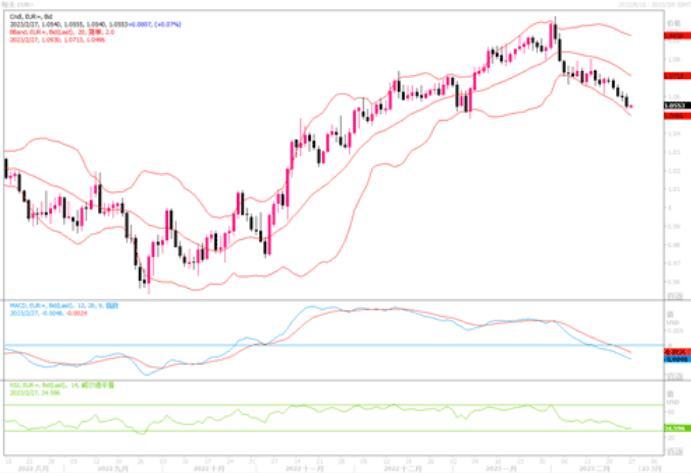The width and height of the screenshot is (691, 473).
Task: Click the blue MACD signal value tag
Action: 673,359
